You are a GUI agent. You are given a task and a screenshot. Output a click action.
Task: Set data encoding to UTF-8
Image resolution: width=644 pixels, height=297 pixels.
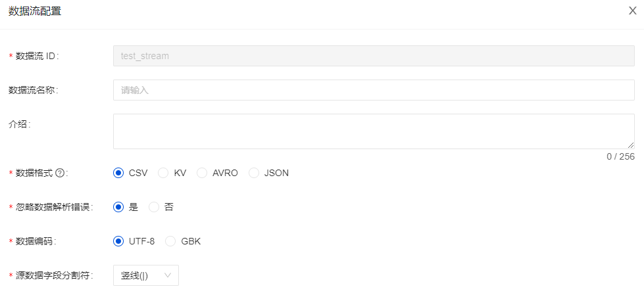point(118,241)
